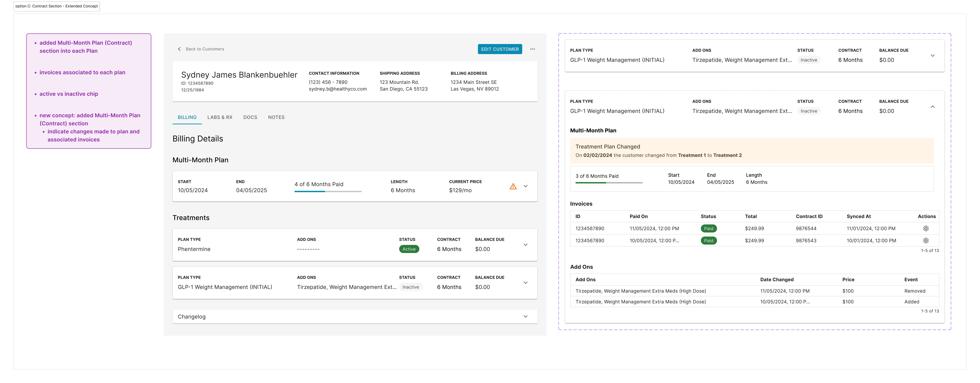Collapse the expanded GLP-1 plan card

click(933, 107)
